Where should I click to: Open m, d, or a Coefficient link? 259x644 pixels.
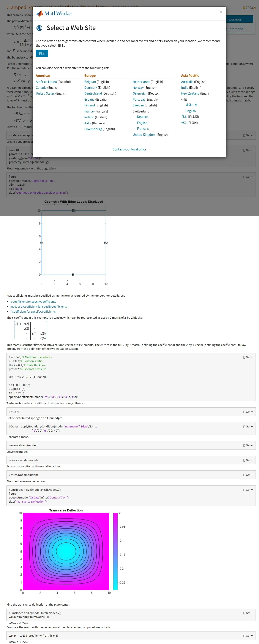click(38, 307)
